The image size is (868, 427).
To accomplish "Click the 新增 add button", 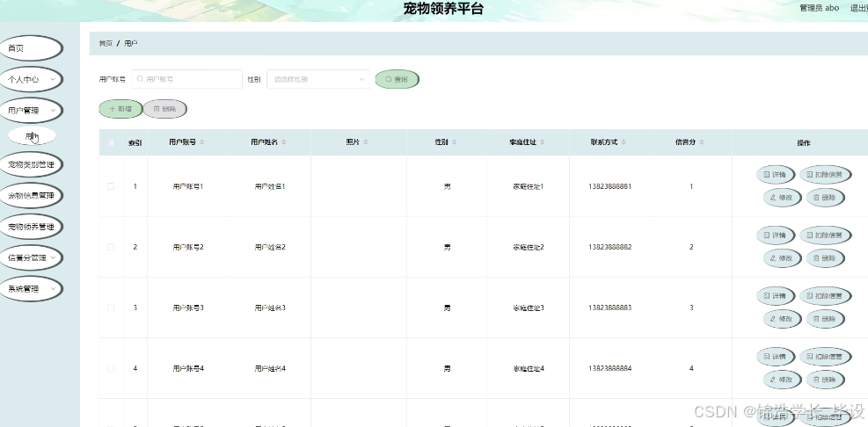I will click(120, 109).
